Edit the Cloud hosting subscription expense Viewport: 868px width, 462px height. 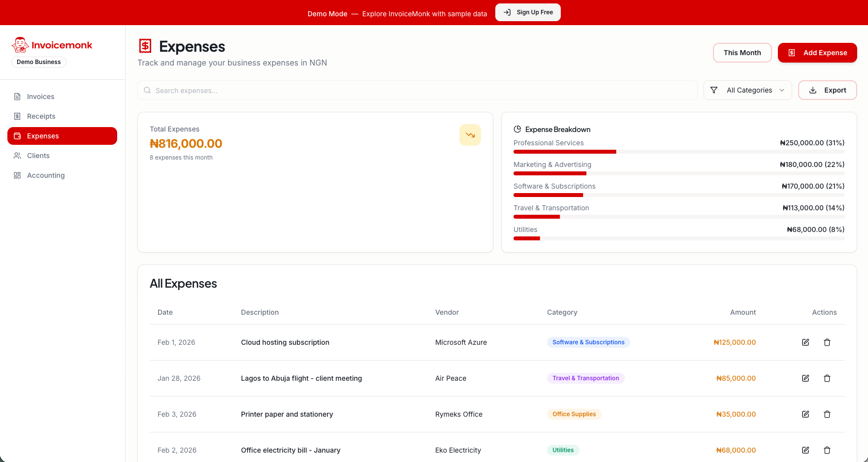[805, 342]
